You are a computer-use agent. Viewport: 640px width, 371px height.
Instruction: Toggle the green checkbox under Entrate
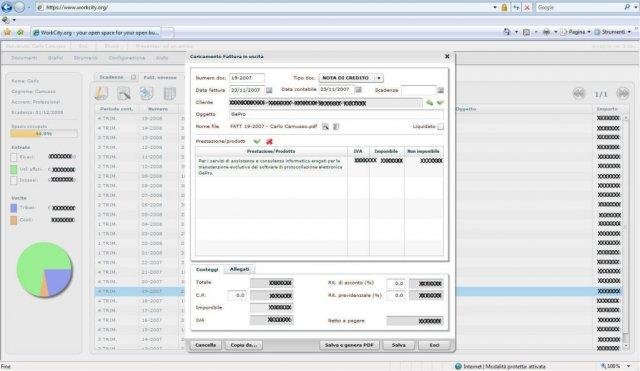pyautogui.click(x=14, y=169)
